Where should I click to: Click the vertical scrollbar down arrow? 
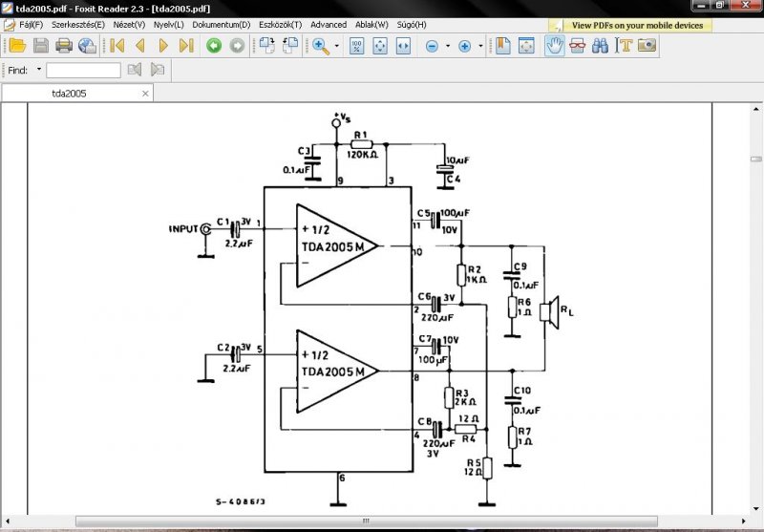[755, 509]
